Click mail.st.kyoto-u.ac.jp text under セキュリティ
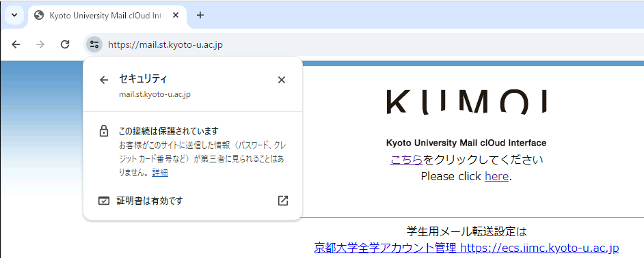644x258 pixels. [155, 94]
